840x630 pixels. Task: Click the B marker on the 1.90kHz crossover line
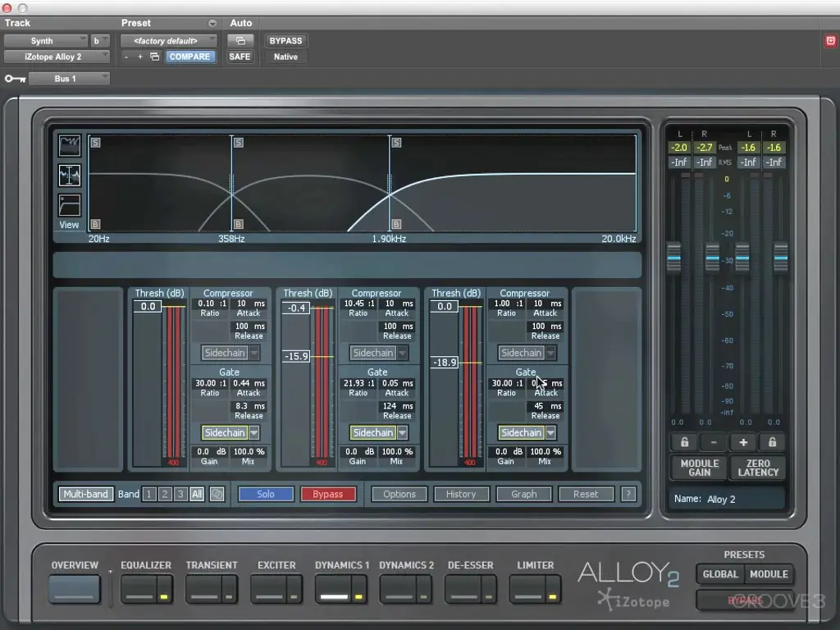396,224
